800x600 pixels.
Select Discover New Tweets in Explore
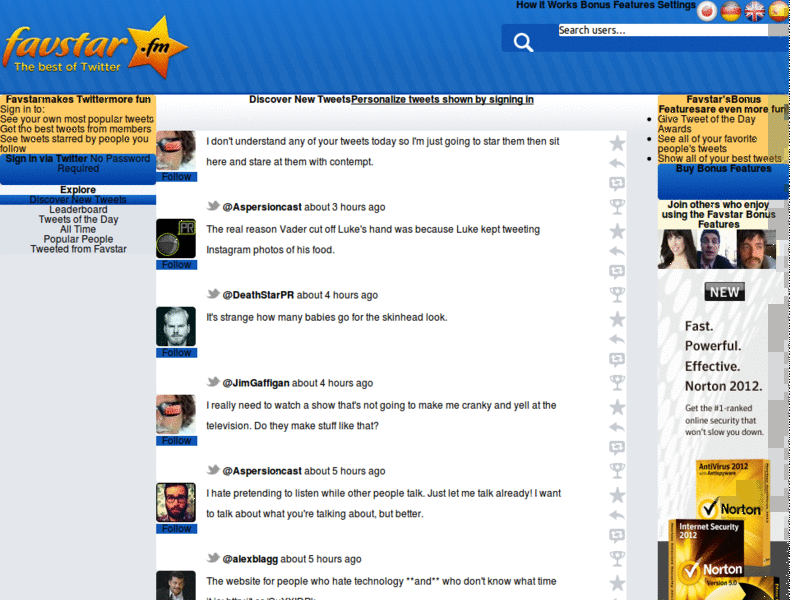[78, 200]
